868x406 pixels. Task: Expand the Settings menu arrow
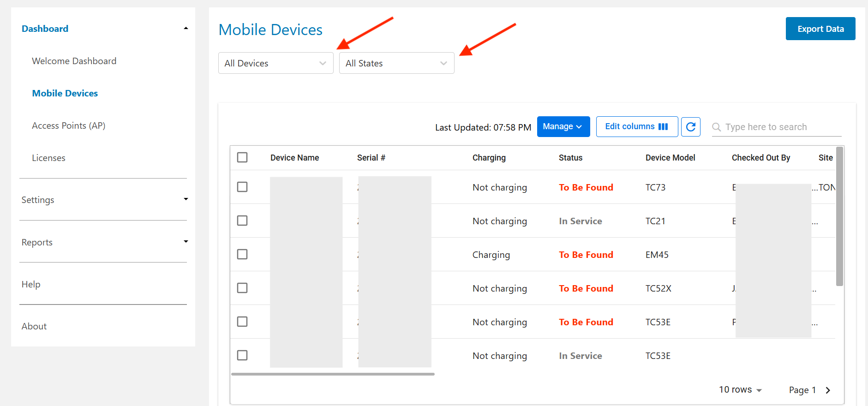[186, 199]
